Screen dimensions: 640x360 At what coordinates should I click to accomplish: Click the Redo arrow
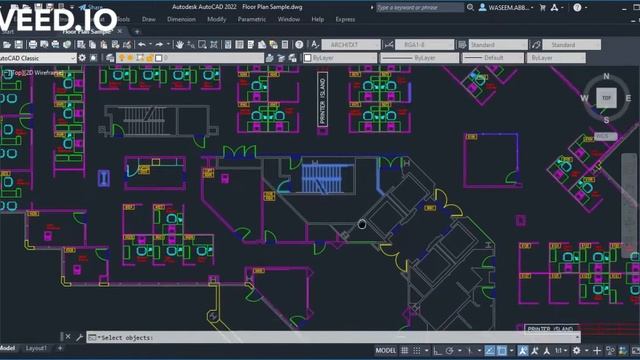(x=159, y=44)
